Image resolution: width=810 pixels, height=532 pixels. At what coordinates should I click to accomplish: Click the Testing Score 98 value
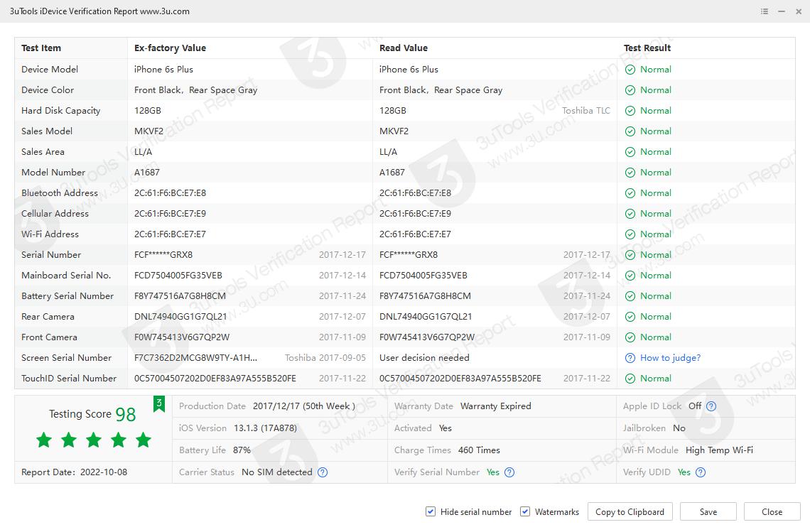tap(126, 414)
